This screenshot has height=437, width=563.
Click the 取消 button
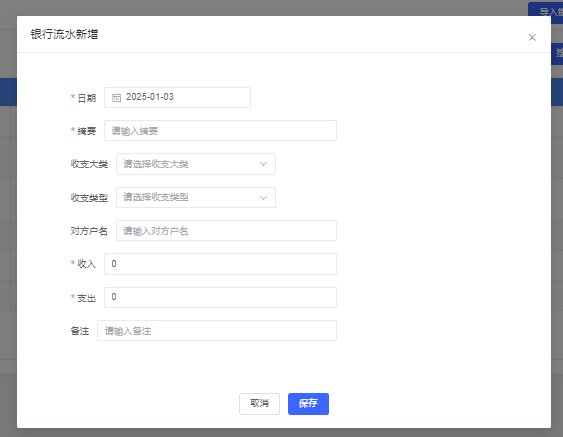click(259, 404)
